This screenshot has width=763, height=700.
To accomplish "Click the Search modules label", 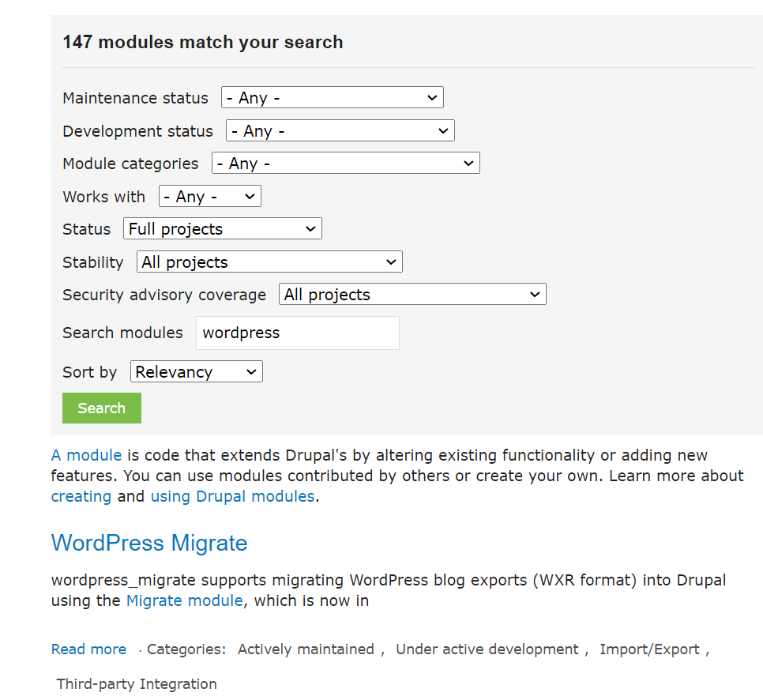I will [x=122, y=333].
